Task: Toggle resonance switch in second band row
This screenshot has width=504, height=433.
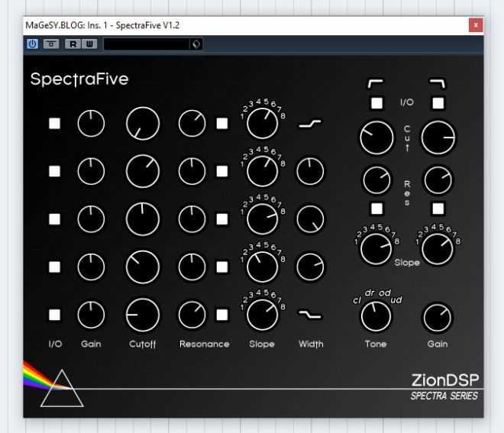Action: coord(222,171)
